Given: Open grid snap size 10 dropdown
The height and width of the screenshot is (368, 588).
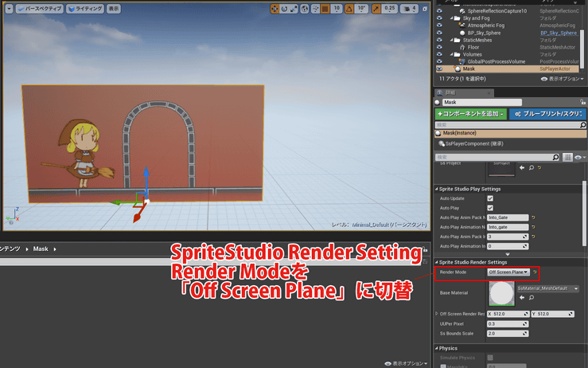Looking at the screenshot, I should click(337, 8).
